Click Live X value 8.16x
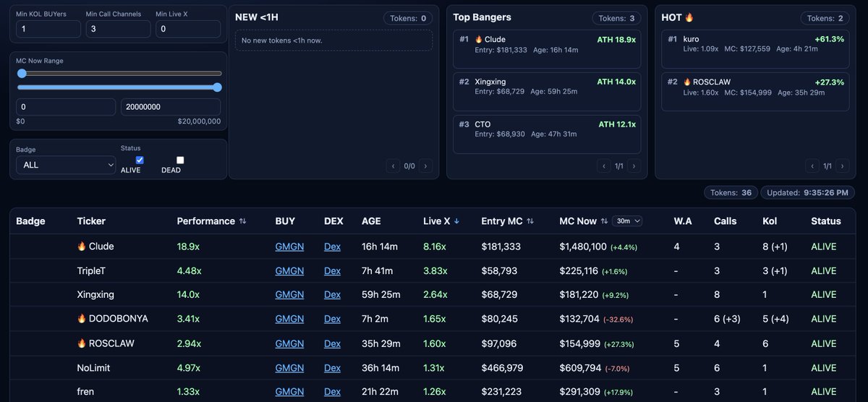Viewport: 868px width, 402px height. pyautogui.click(x=435, y=247)
